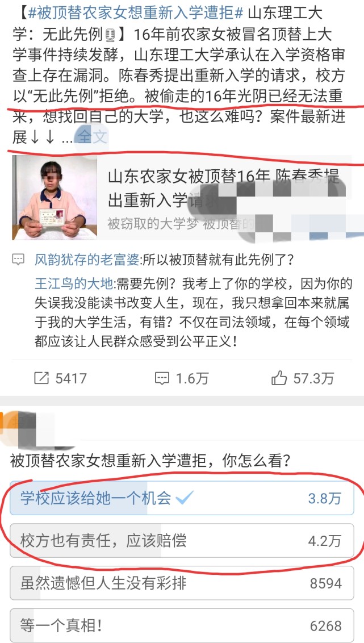Tap the 3.8万 vote count bar

[325, 498]
